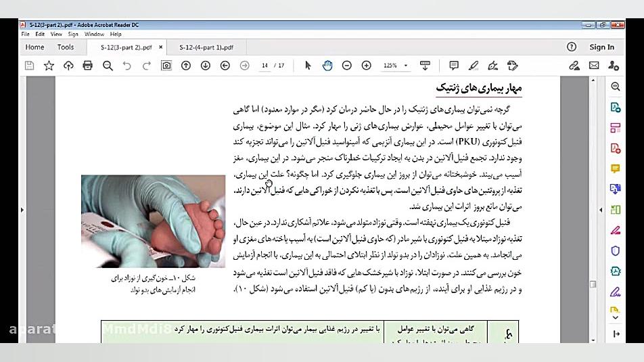Share the file with others icon
Screen dimensions: 644x362
tap(614, 66)
